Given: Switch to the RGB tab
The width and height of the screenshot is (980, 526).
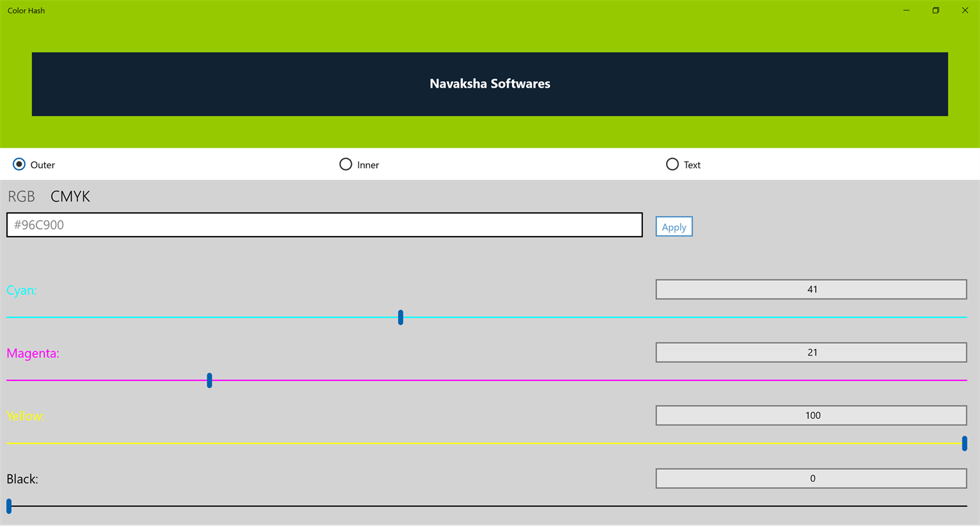Looking at the screenshot, I should pyautogui.click(x=20, y=196).
